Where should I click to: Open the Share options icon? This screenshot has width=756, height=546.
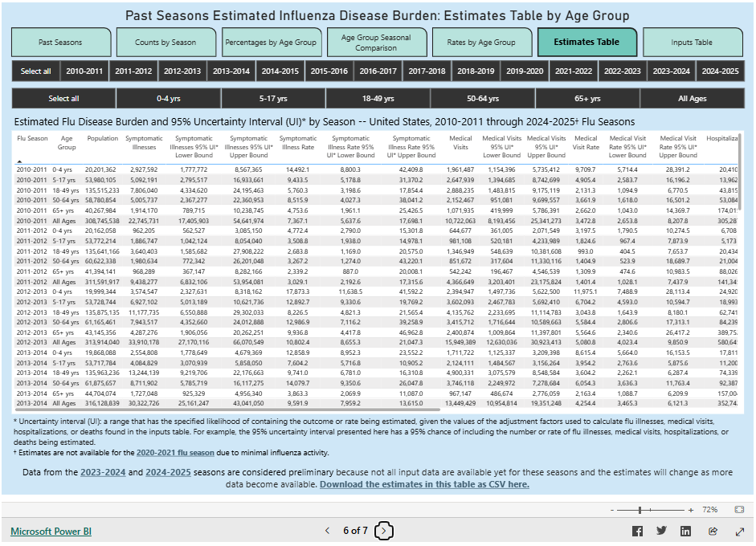coord(713,531)
